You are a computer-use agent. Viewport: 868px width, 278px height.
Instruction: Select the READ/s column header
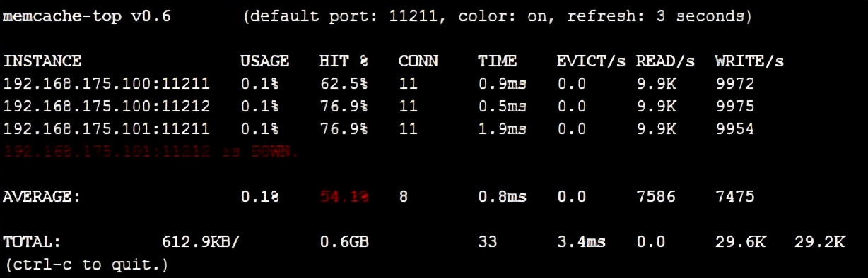[x=665, y=61]
